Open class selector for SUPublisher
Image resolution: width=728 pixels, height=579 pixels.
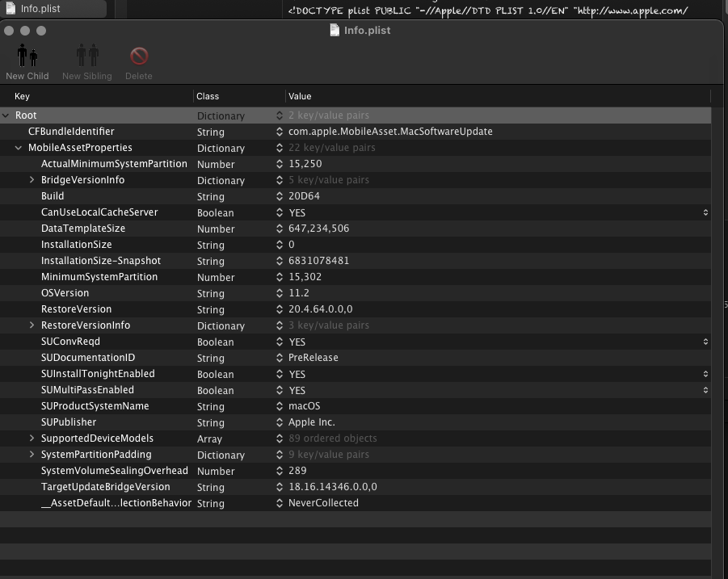coord(279,422)
